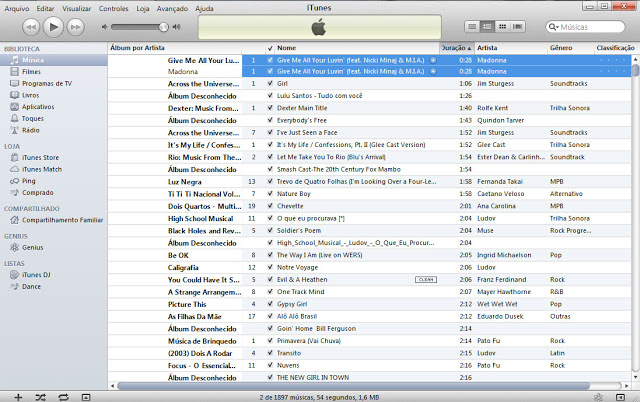The height and width of the screenshot is (402, 640).
Task: Open the Arquivo menu
Action: point(17,7)
